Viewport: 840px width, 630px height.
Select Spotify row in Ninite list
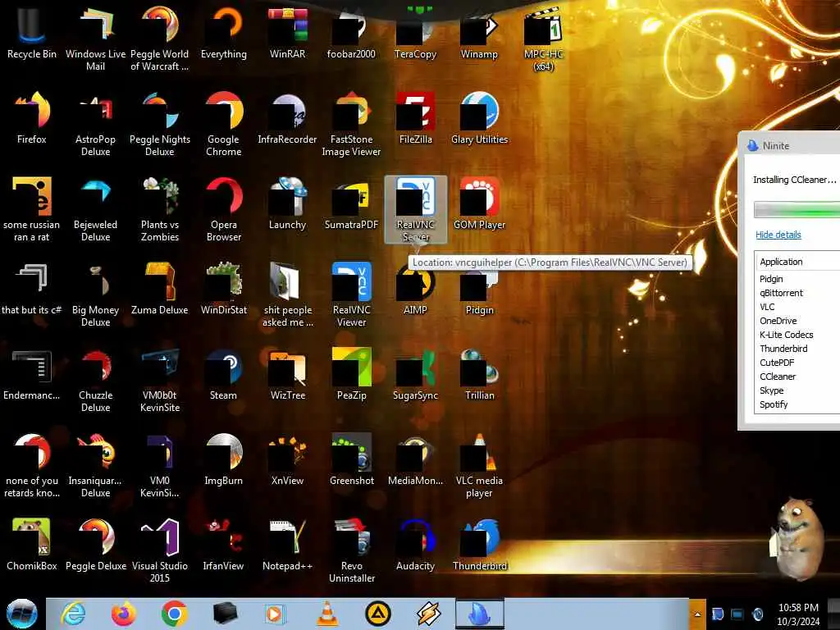[x=797, y=404]
